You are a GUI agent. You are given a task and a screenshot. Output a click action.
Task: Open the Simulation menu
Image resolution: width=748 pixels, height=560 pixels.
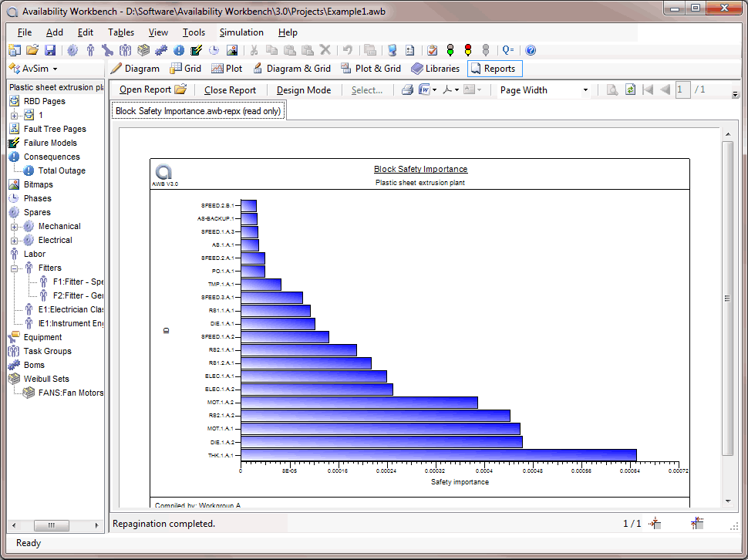[x=241, y=32]
